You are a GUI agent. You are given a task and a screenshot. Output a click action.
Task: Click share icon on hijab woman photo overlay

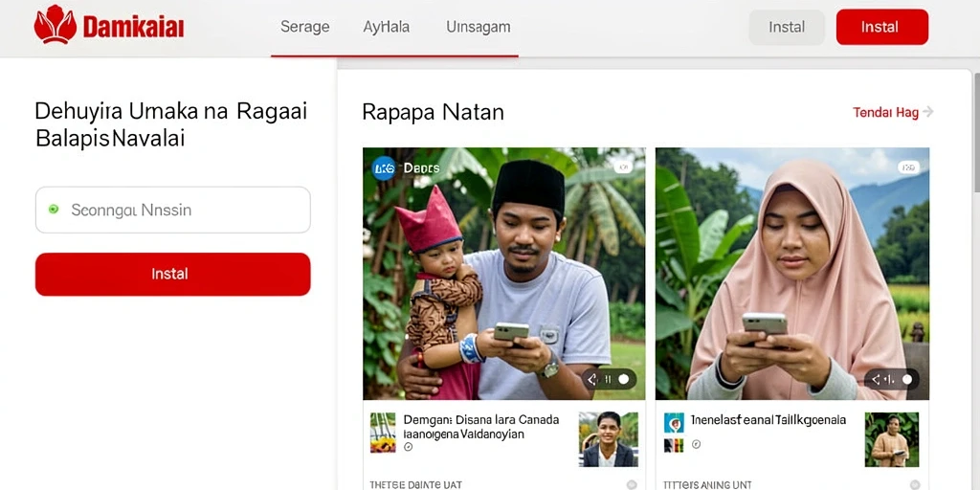[877, 379]
